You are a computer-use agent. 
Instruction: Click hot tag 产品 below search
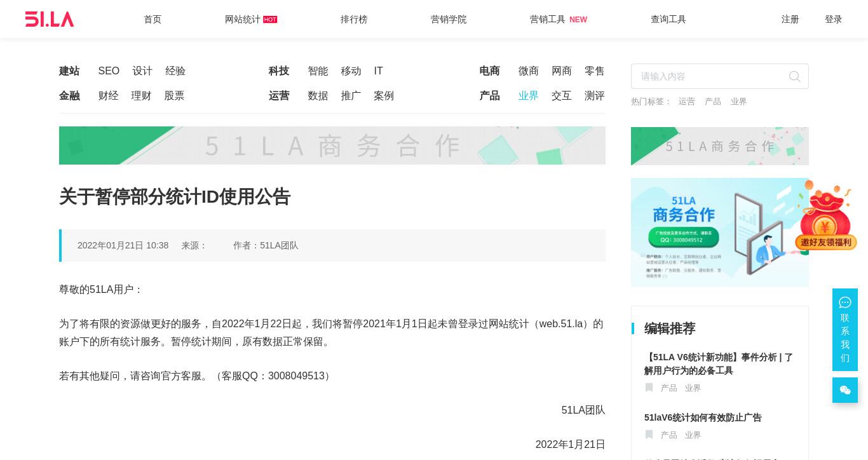point(712,102)
